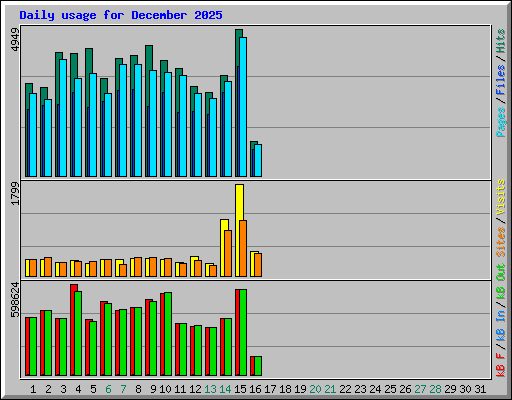The width and height of the screenshot is (512, 400).
Task: Click the "kB F" legend label
Action: coord(500,365)
